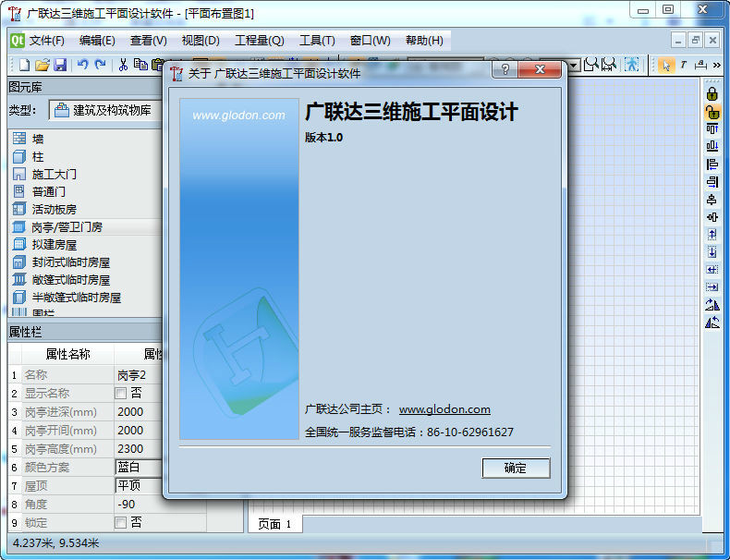Undo the last action
This screenshot has height=560, width=730.
click(83, 65)
